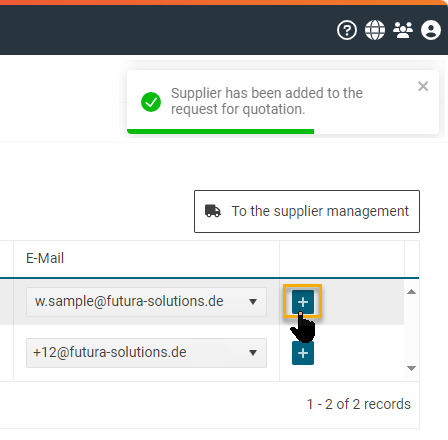Click the green success checkmark icon
The image size is (448, 440).
(151, 102)
